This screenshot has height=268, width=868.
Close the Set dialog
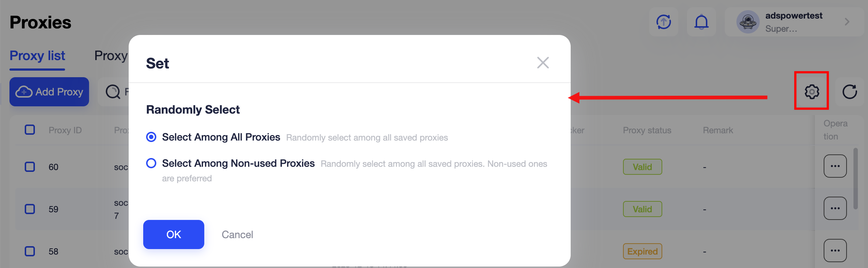[x=543, y=63]
